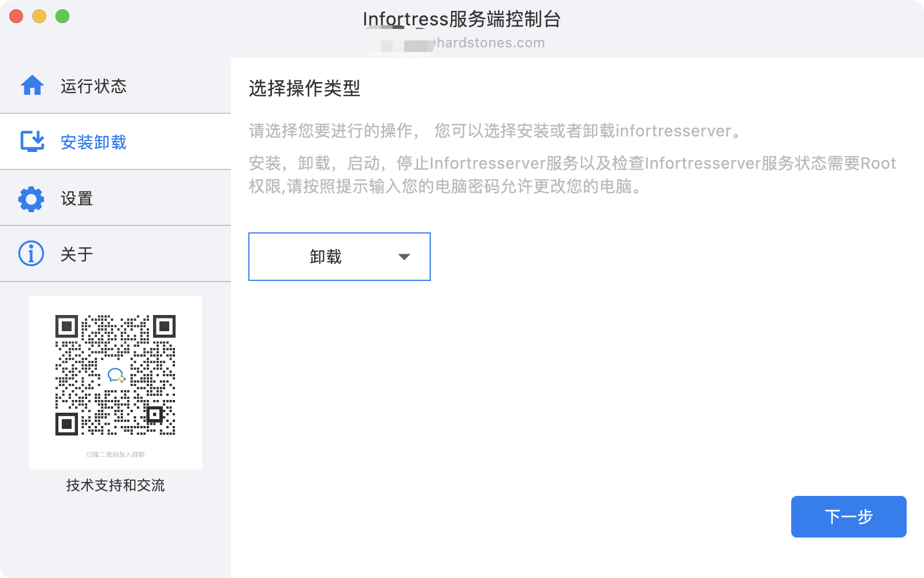Click the green zoom window button
This screenshot has width=924, height=578.
[x=62, y=16]
